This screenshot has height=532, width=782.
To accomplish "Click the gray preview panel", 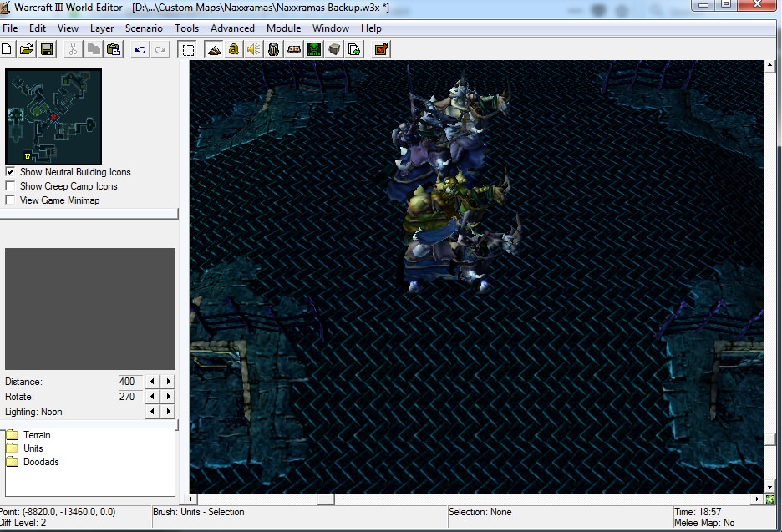I will 90,309.
